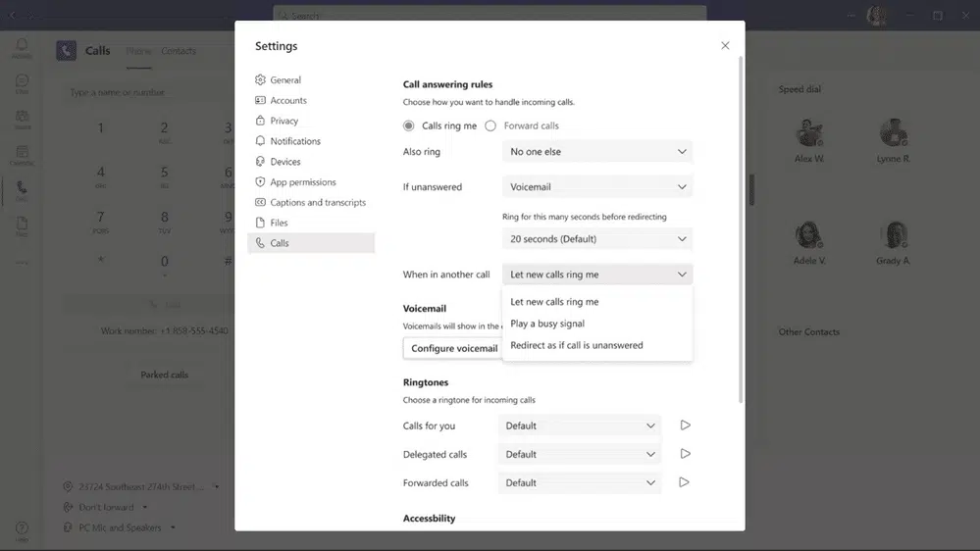Select the Calls ring me radio button

tap(409, 126)
